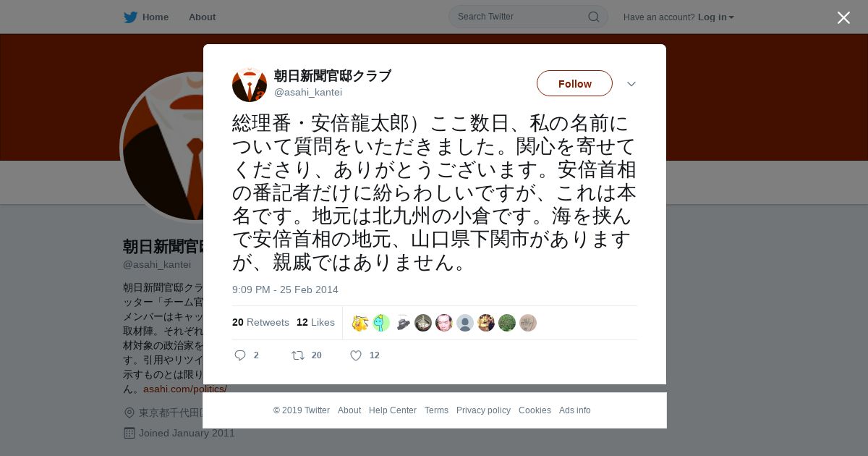Close the tweet overlay with the X

click(x=843, y=17)
